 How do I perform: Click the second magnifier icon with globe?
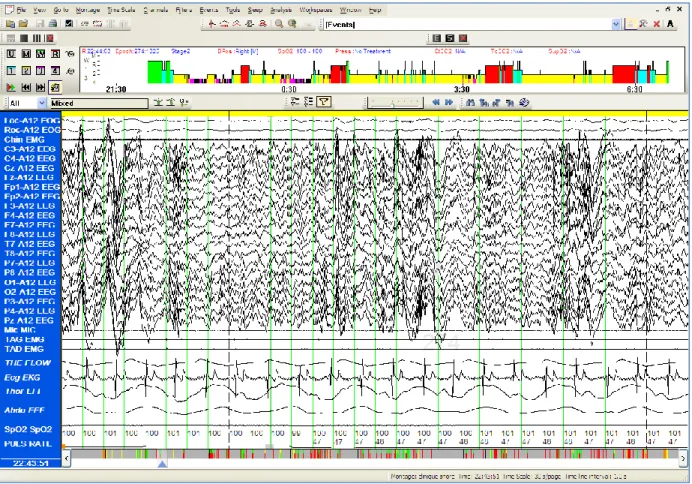(292, 24)
